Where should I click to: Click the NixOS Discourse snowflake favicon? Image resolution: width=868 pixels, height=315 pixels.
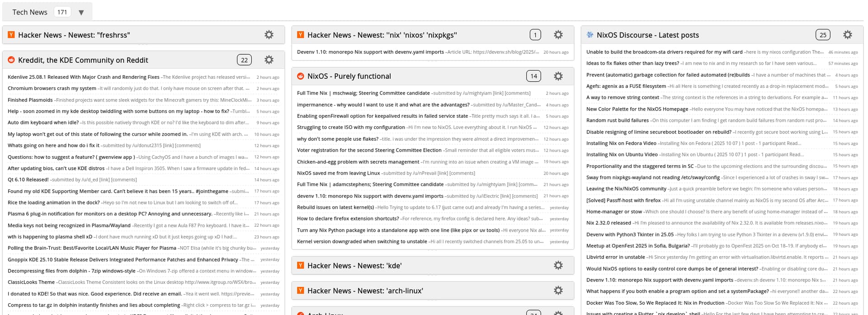tap(590, 35)
